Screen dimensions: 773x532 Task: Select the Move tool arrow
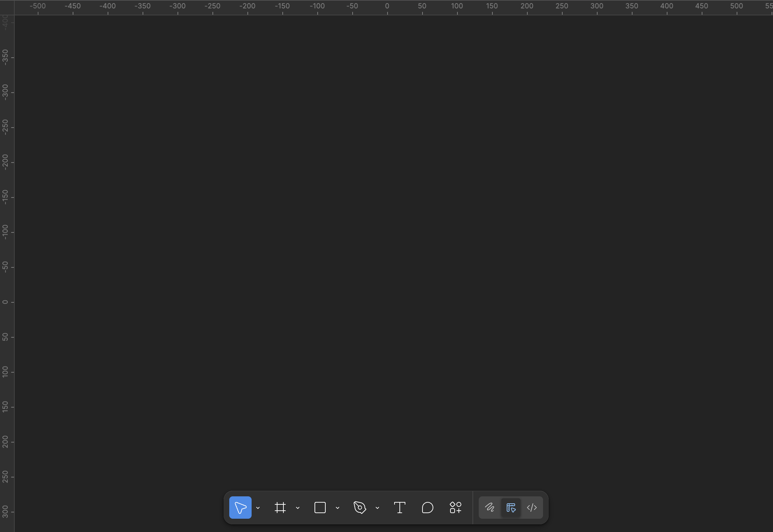(x=240, y=508)
